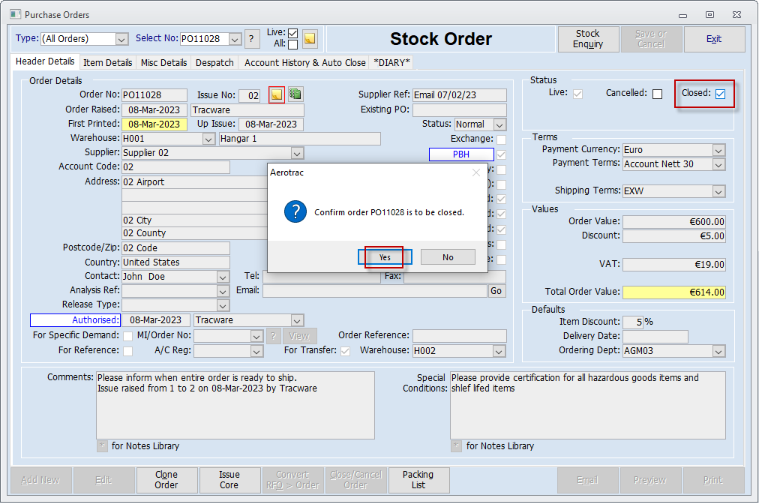Open the Type dropdown showing All Orders
Viewport: 759px width, 503px height.
121,39
